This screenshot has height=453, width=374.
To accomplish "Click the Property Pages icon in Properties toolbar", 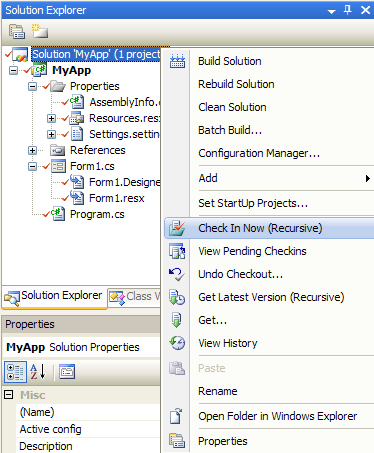I will tap(67, 372).
